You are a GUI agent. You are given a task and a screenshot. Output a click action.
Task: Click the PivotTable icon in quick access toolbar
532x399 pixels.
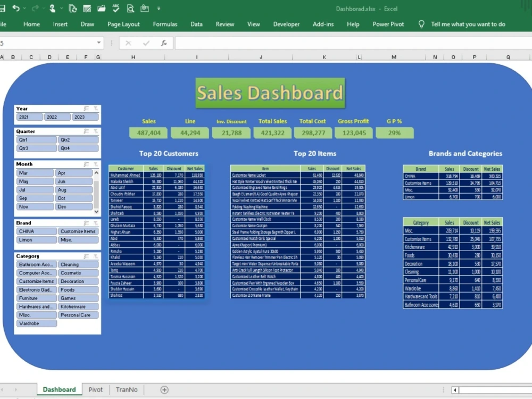point(87,9)
